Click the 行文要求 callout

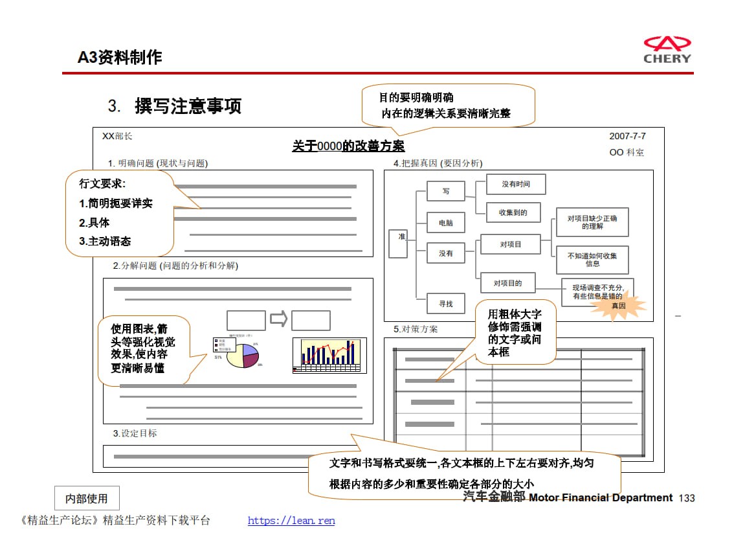coord(120,212)
